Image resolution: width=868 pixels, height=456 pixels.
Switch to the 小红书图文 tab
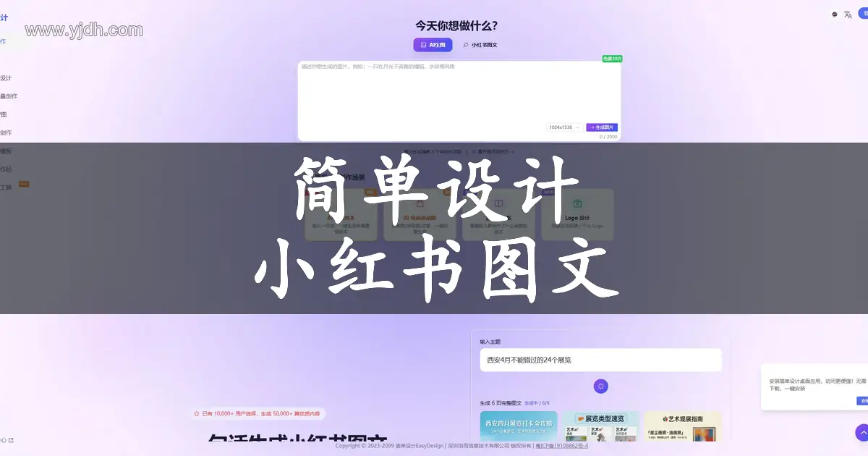pyautogui.click(x=480, y=45)
